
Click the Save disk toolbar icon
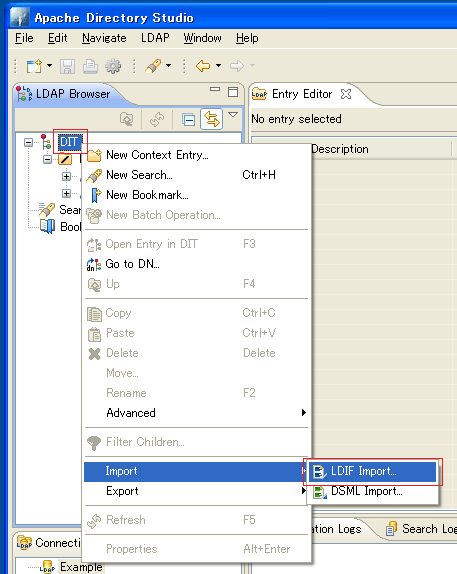(67, 66)
